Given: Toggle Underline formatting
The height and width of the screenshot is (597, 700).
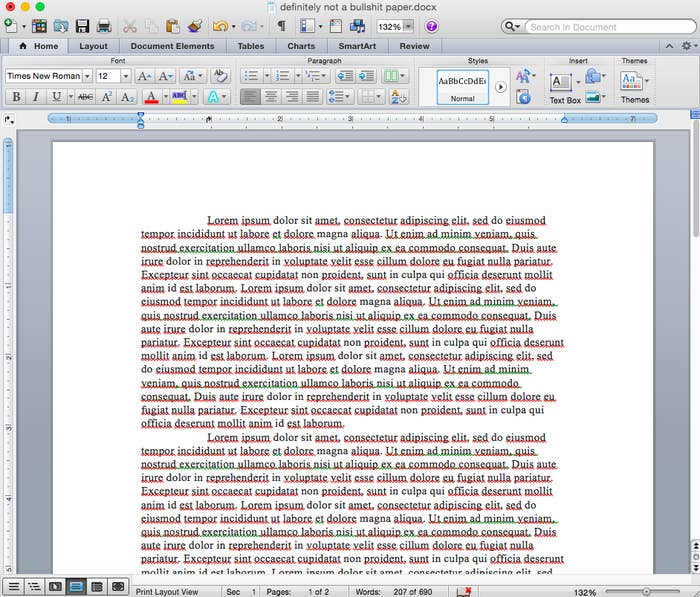Looking at the screenshot, I should (x=56, y=96).
